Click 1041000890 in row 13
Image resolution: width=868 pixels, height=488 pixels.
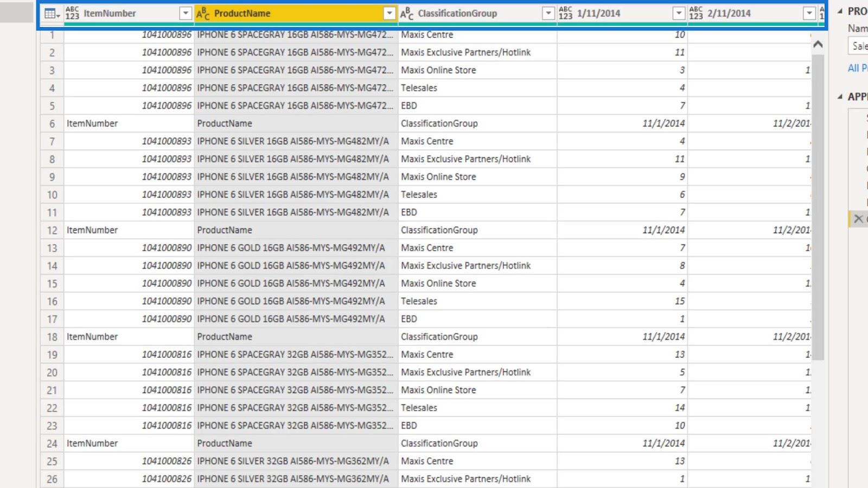click(x=167, y=248)
